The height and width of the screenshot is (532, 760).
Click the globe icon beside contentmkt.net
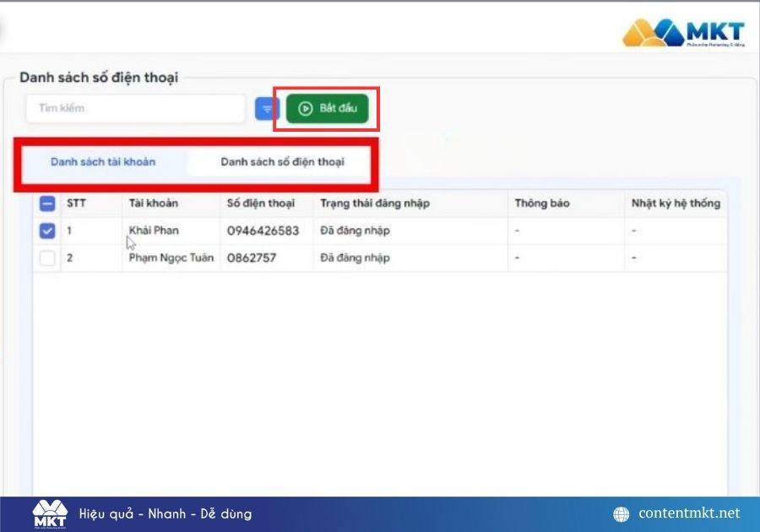tap(622, 513)
